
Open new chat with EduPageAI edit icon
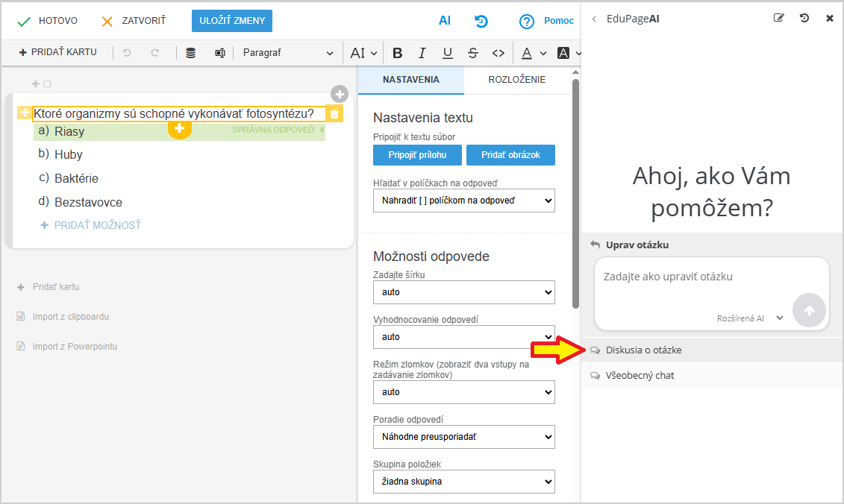tap(779, 19)
